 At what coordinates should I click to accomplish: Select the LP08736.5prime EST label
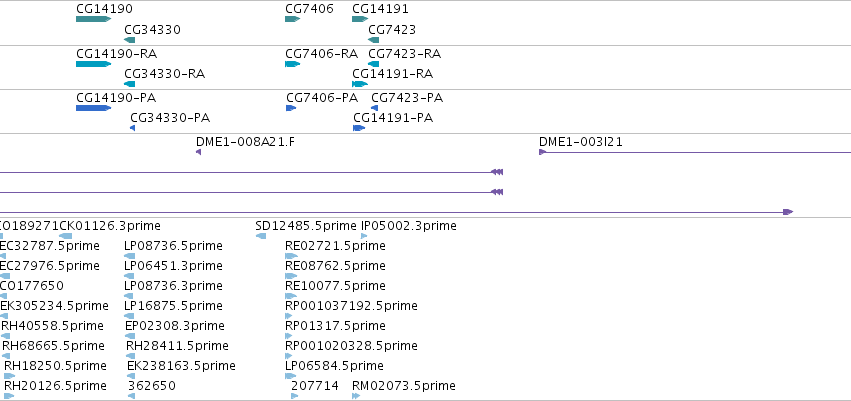(173, 246)
